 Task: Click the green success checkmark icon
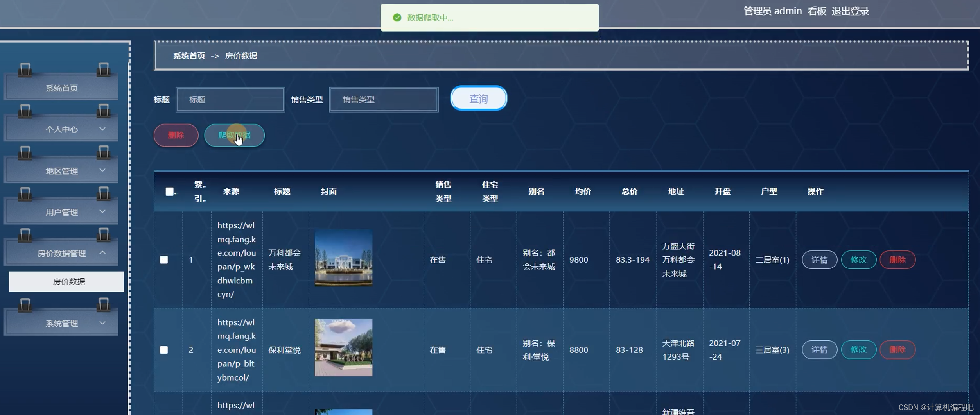click(x=397, y=17)
